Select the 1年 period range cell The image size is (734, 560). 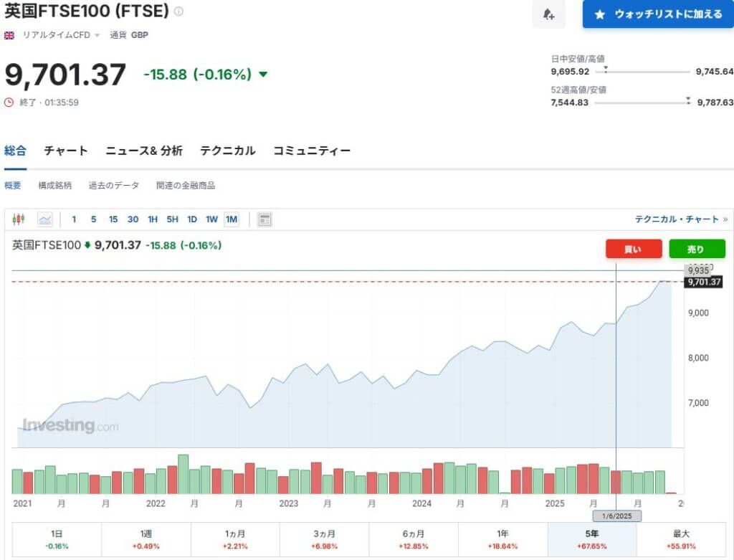502,539
